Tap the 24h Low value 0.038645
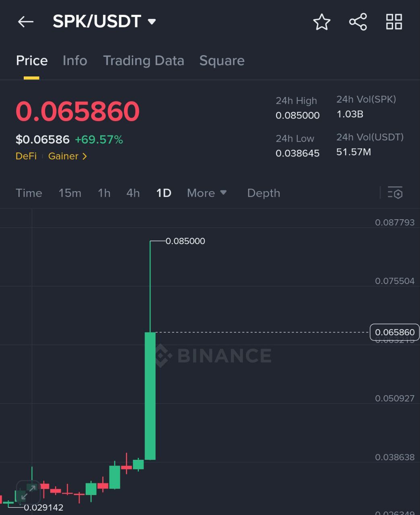This screenshot has width=420, height=515. coord(298,153)
